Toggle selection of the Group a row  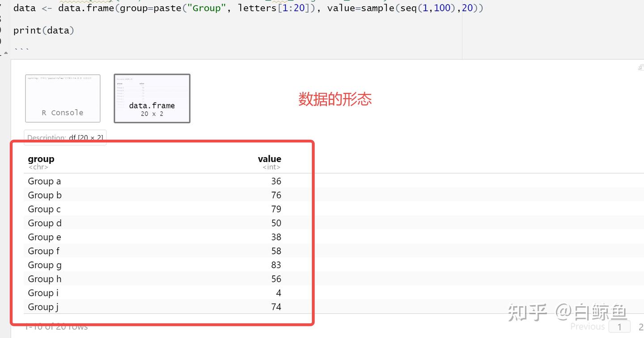44,181
